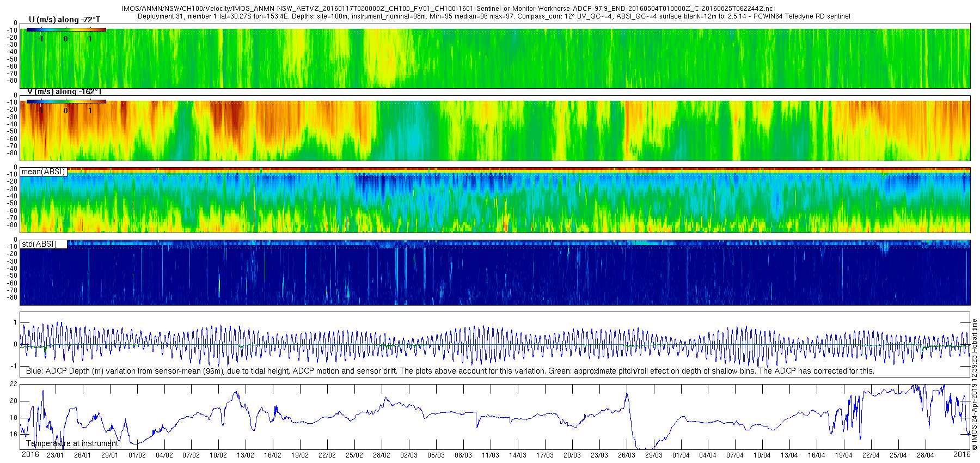
Task: Click the '18' tick on the temperature axis
Action: click(14, 418)
